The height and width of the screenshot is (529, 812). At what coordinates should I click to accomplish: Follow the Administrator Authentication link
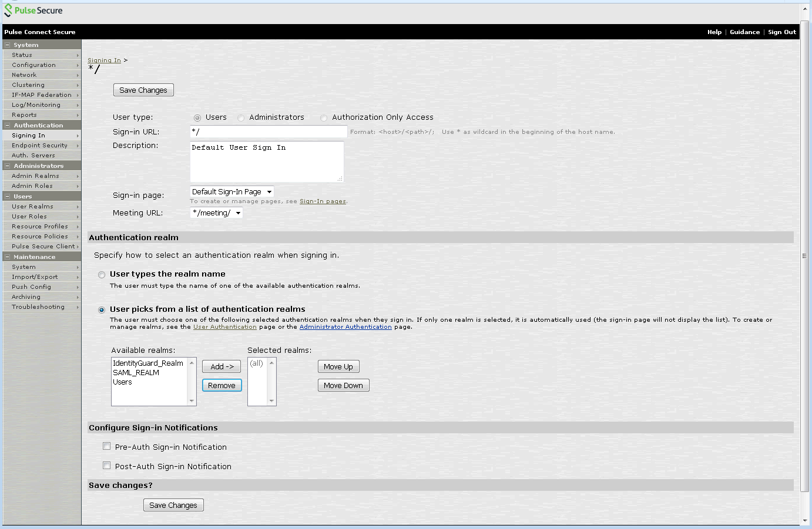tap(345, 327)
